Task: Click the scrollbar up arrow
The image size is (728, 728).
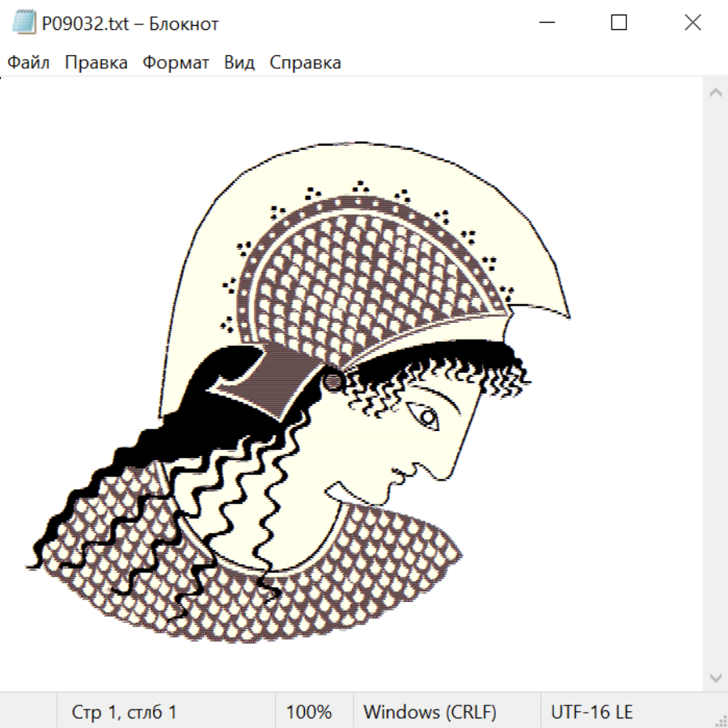Action: coord(715,93)
